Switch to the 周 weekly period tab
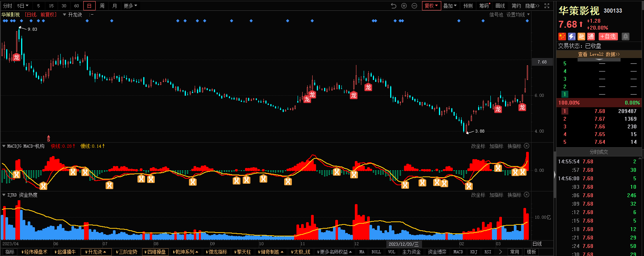644x256 pixels. 102,6
